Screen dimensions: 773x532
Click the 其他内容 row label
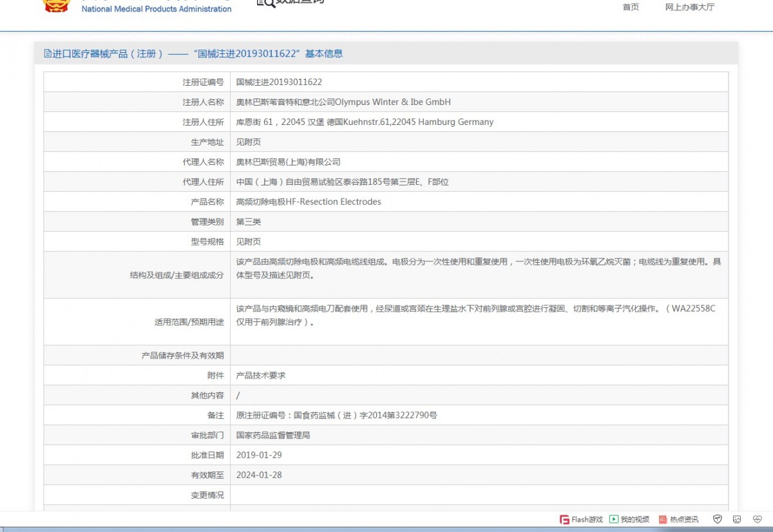pos(207,395)
